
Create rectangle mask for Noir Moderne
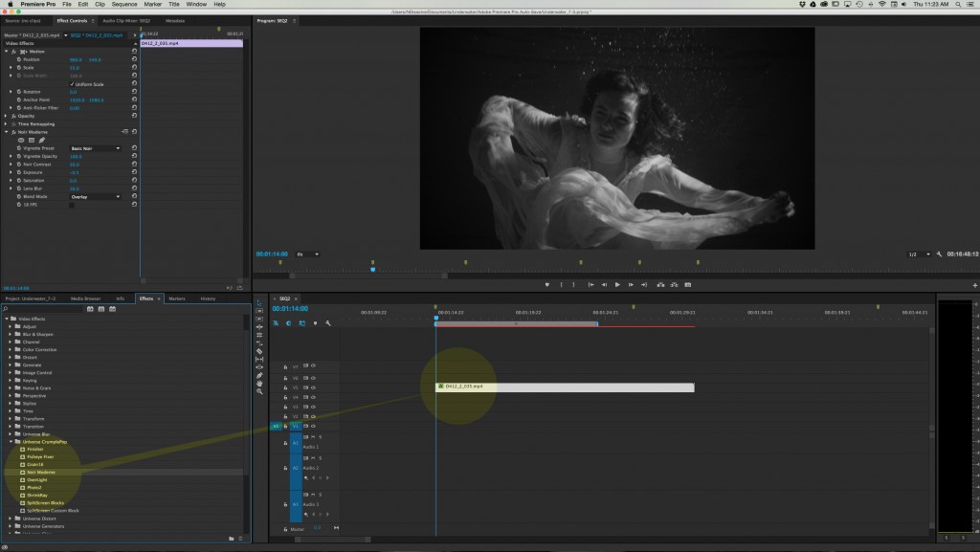(x=32, y=140)
